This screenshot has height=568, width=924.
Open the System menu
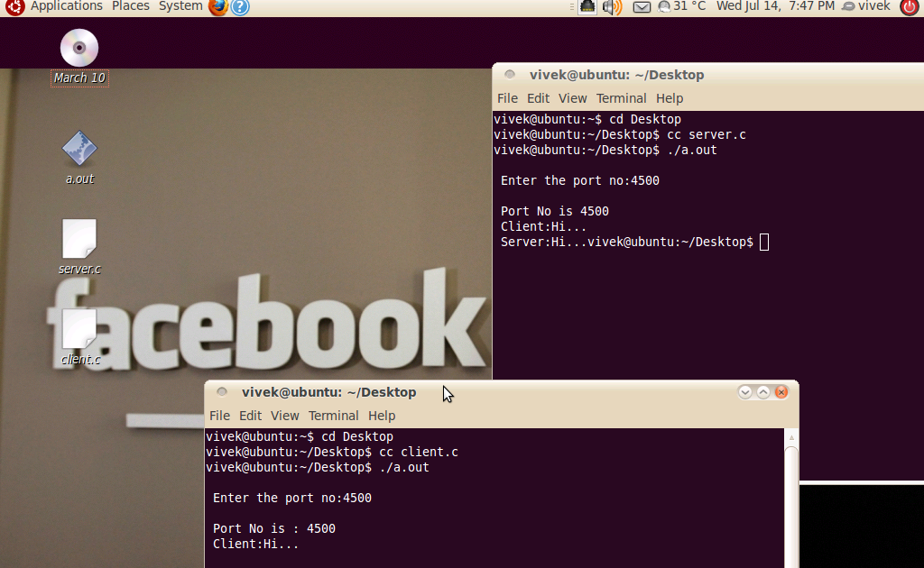(x=180, y=6)
